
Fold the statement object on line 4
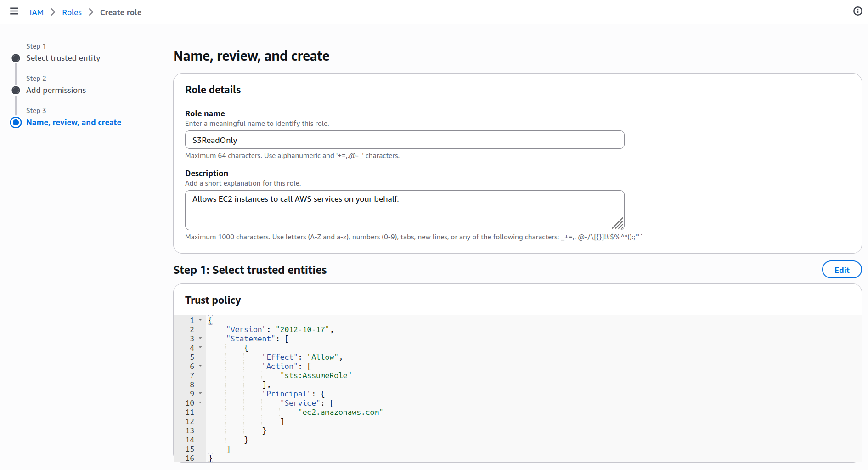[200, 348]
